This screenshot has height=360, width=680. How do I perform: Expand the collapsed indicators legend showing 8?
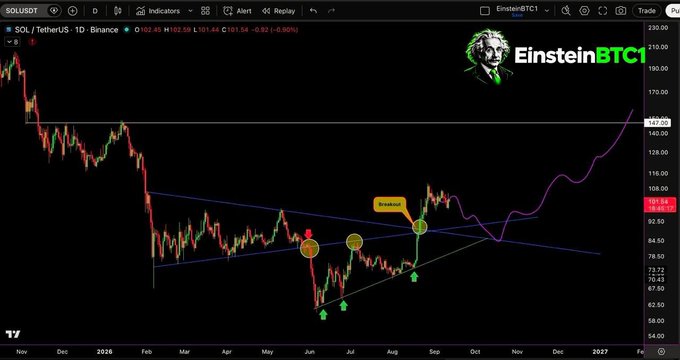tap(12, 42)
